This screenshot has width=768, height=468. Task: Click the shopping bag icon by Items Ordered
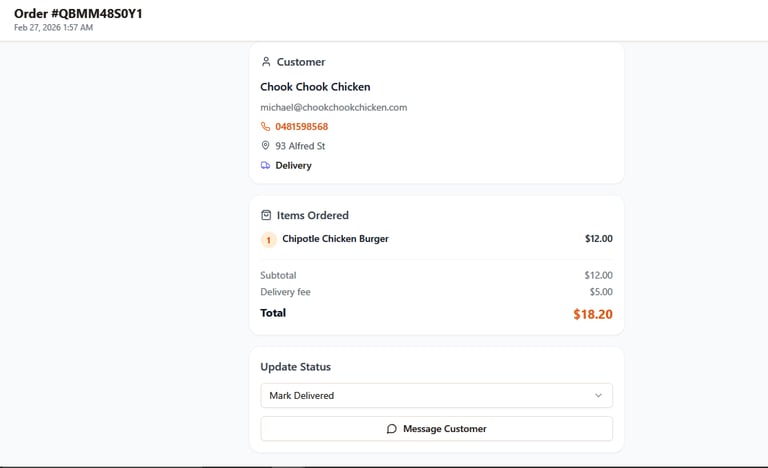pos(266,215)
